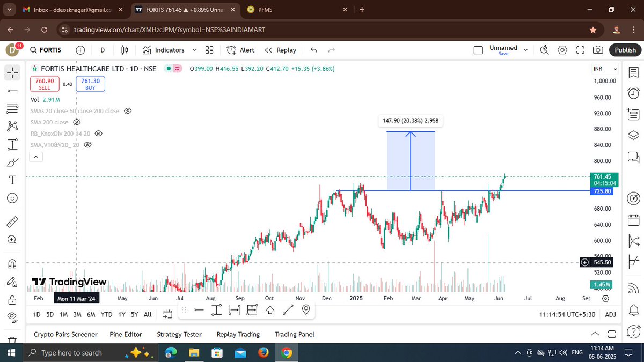644x362 pixels.
Task: Click the FORTIS symbol search field
Action: [x=46, y=50]
